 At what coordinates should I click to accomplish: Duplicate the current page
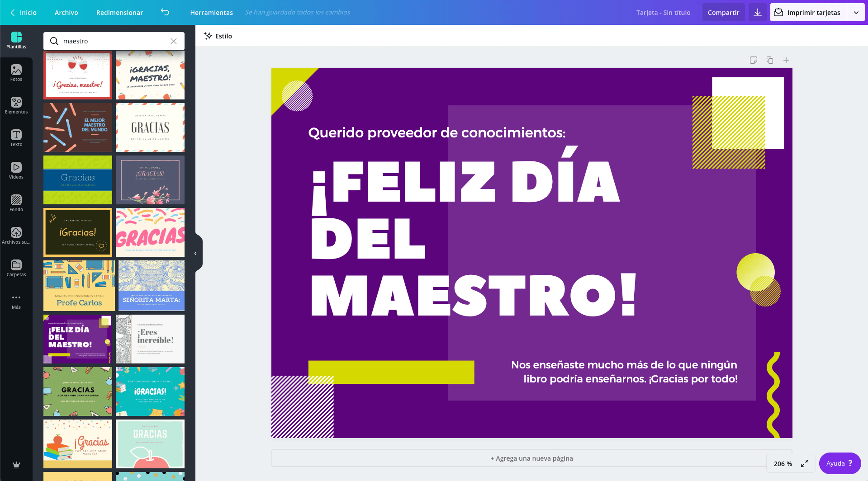[770, 60]
